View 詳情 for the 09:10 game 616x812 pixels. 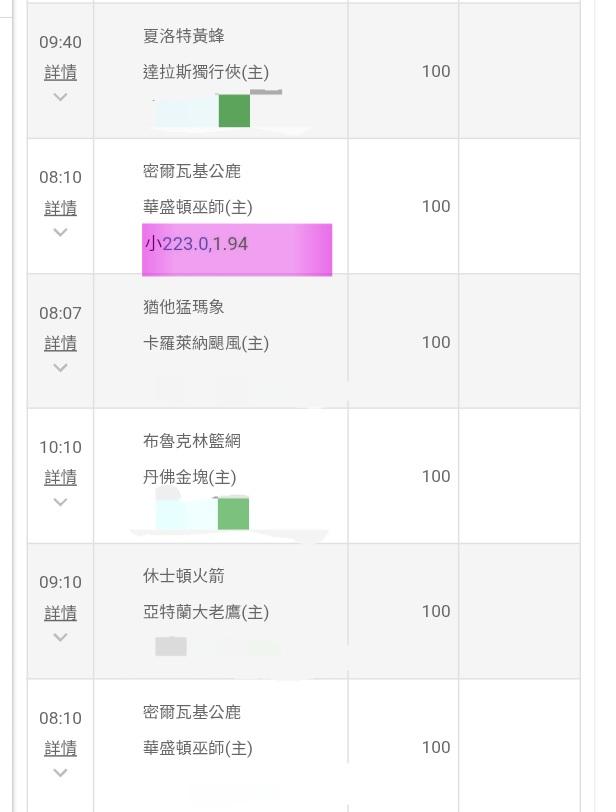point(60,613)
